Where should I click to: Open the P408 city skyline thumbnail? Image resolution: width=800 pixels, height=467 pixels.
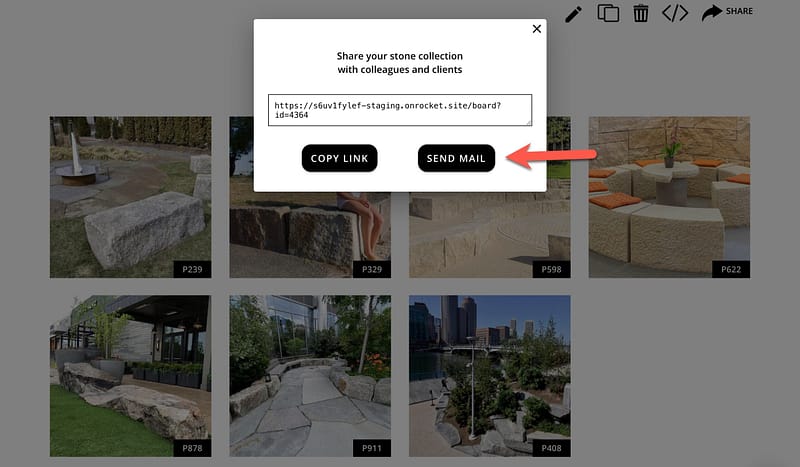(x=489, y=375)
